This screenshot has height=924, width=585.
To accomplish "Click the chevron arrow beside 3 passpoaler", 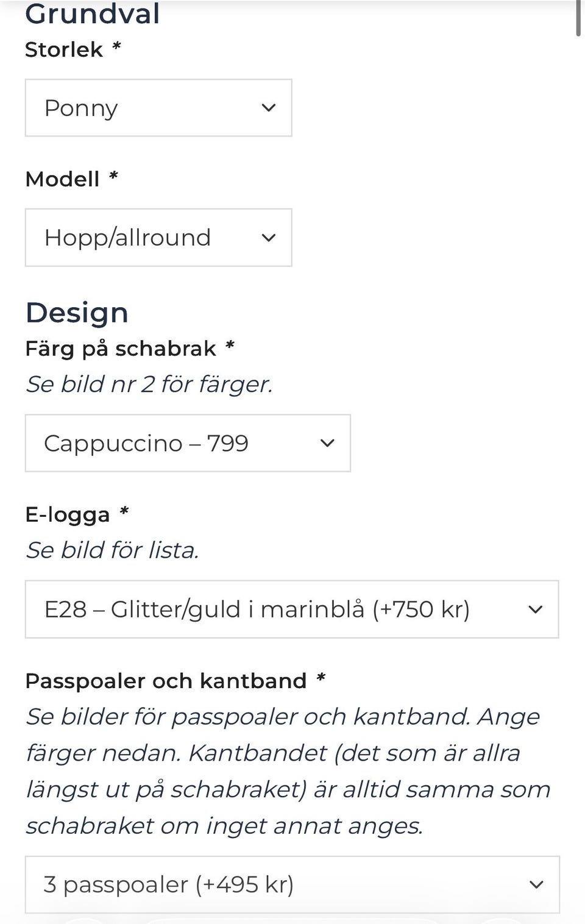I will [x=536, y=884].
